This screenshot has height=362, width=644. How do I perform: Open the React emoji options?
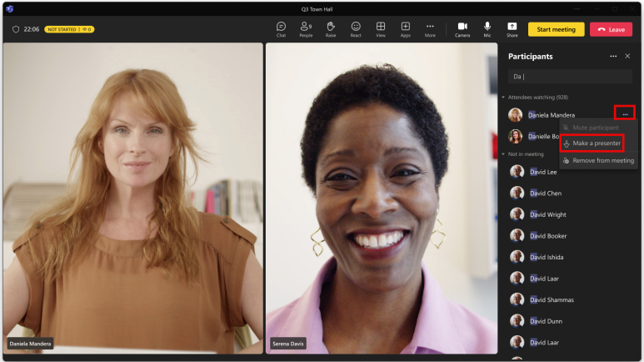356,28
